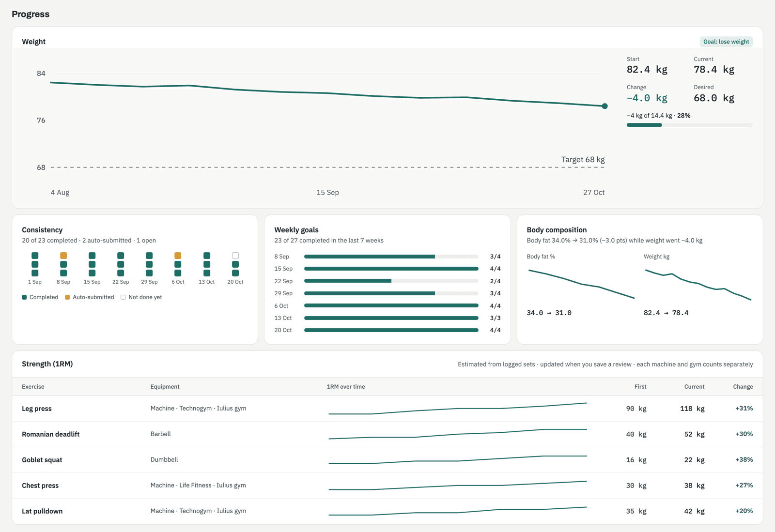The width and height of the screenshot is (775, 532).
Task: Click the '15 Sep' weight chart axis label
Action: coord(327,193)
